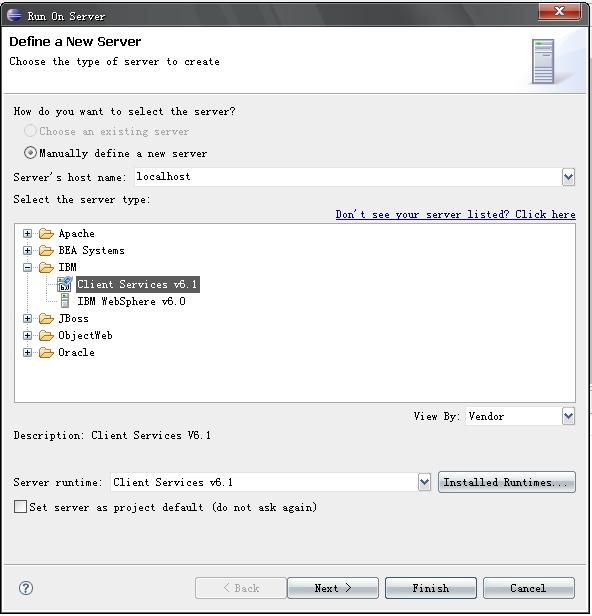Expand the Apache tree node
The image size is (592, 616).
tap(27, 234)
